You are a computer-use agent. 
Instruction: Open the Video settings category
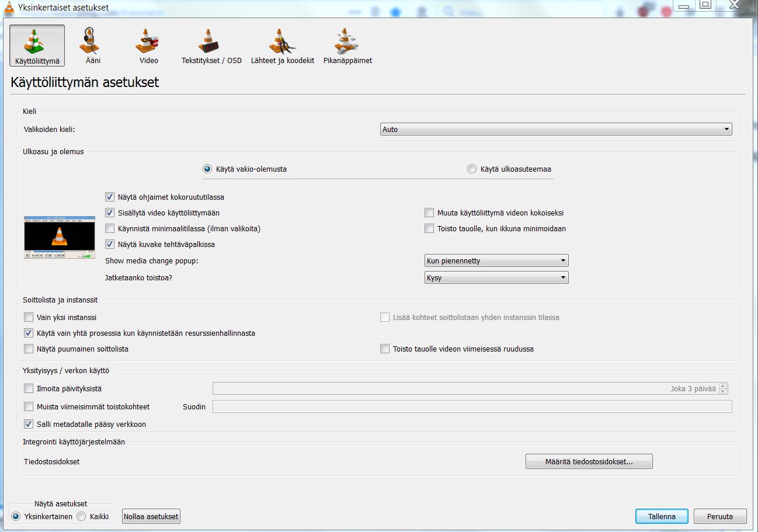[148, 46]
